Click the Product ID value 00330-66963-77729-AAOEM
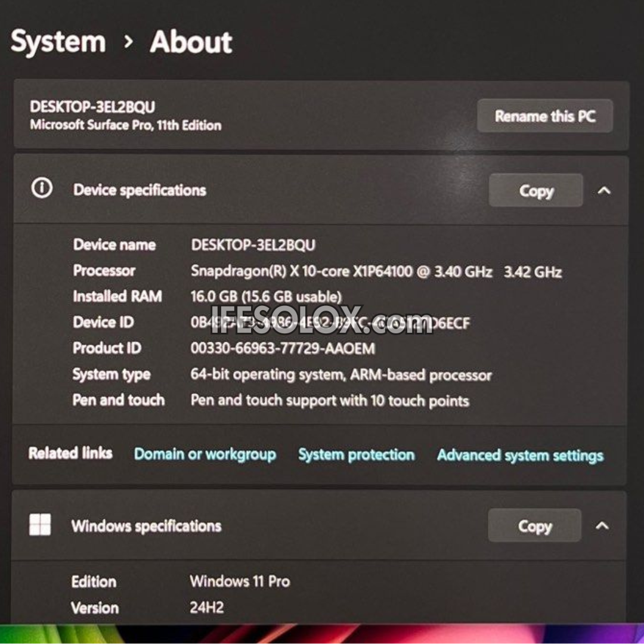644x644 pixels. [283, 348]
